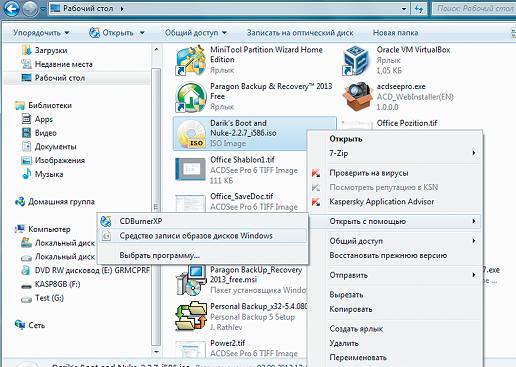The height and width of the screenshot is (367, 516).
Task: Click the Изображения library icon
Action: click(x=26, y=160)
